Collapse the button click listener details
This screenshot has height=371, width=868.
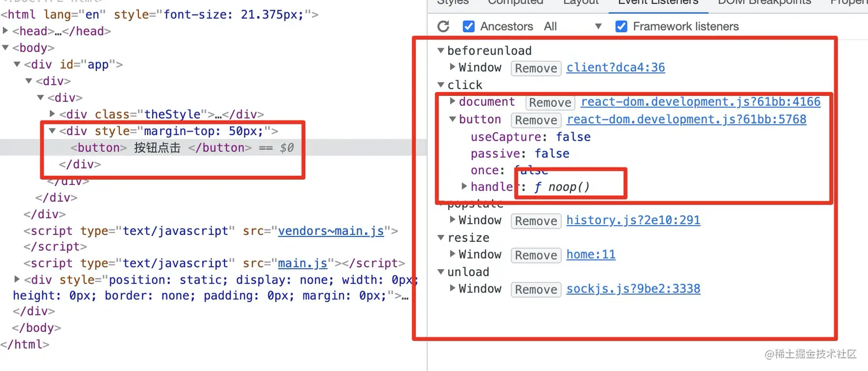point(453,119)
